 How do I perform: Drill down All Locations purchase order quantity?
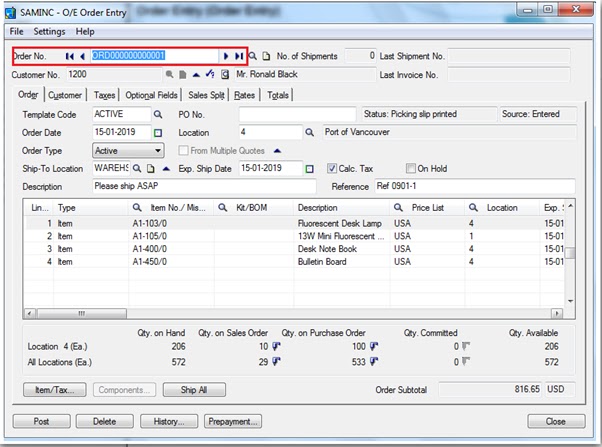(374, 361)
